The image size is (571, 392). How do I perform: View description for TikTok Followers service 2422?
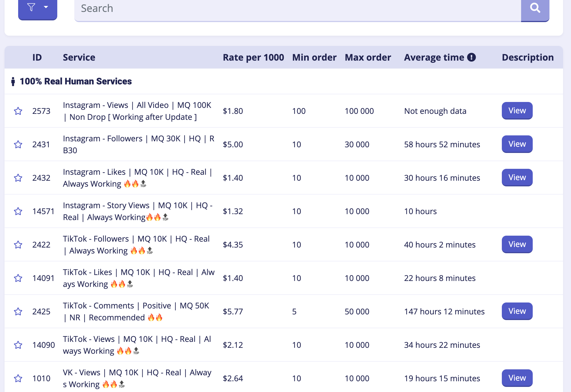517,244
